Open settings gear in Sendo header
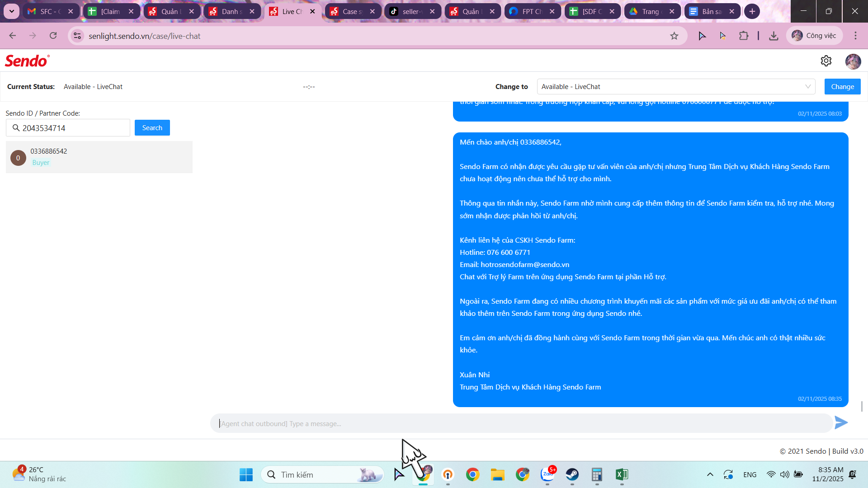This screenshot has width=868, height=488. [x=826, y=61]
